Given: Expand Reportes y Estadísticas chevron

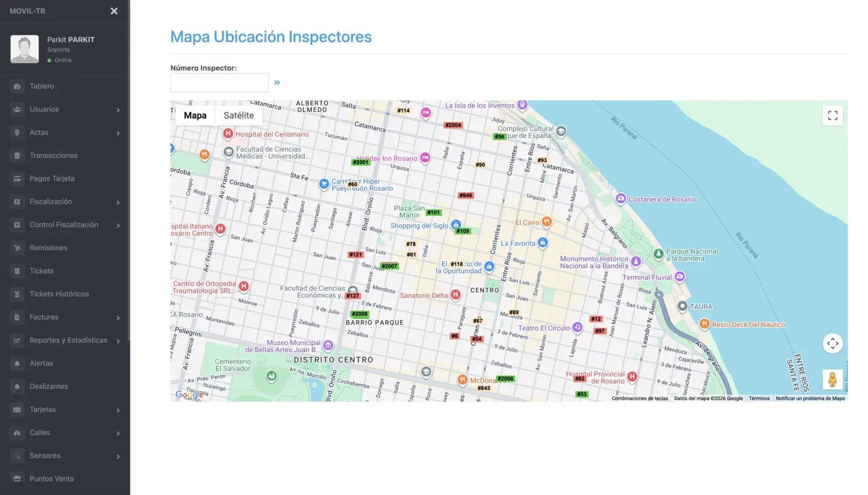Looking at the screenshot, I should click(118, 340).
